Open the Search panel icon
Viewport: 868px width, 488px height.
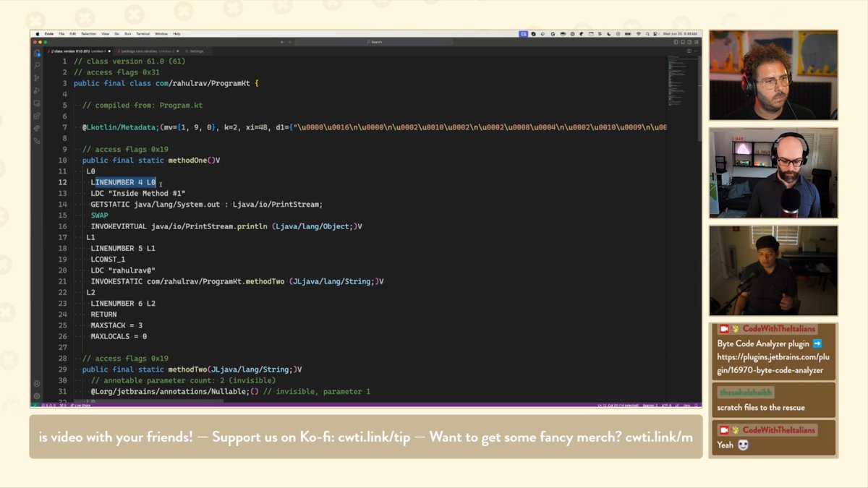[37, 65]
